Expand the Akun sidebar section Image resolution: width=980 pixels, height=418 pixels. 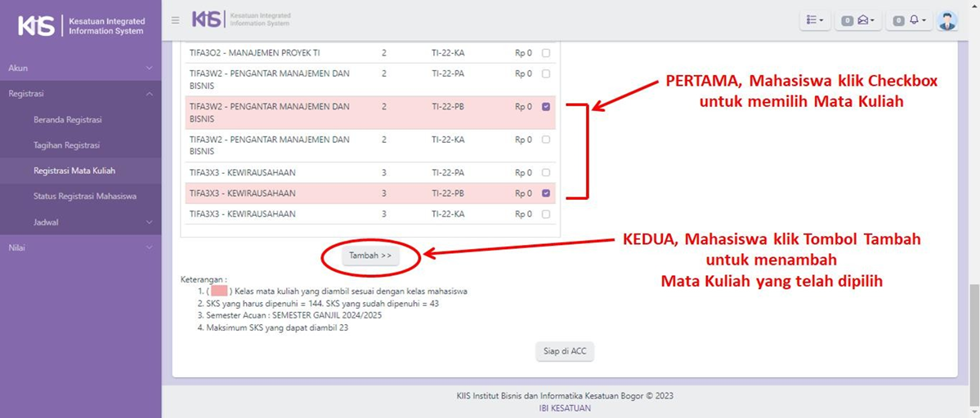click(x=80, y=68)
